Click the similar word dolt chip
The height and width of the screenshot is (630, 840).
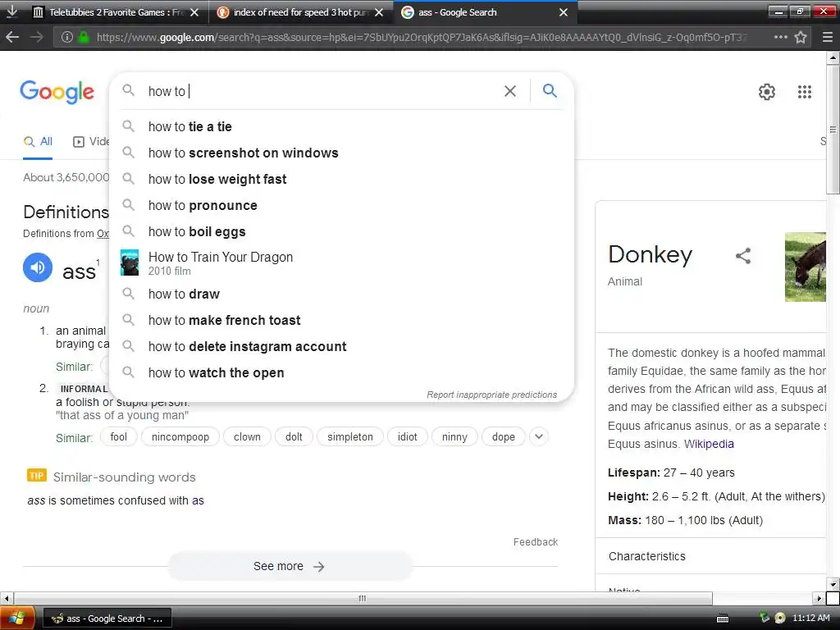(294, 436)
